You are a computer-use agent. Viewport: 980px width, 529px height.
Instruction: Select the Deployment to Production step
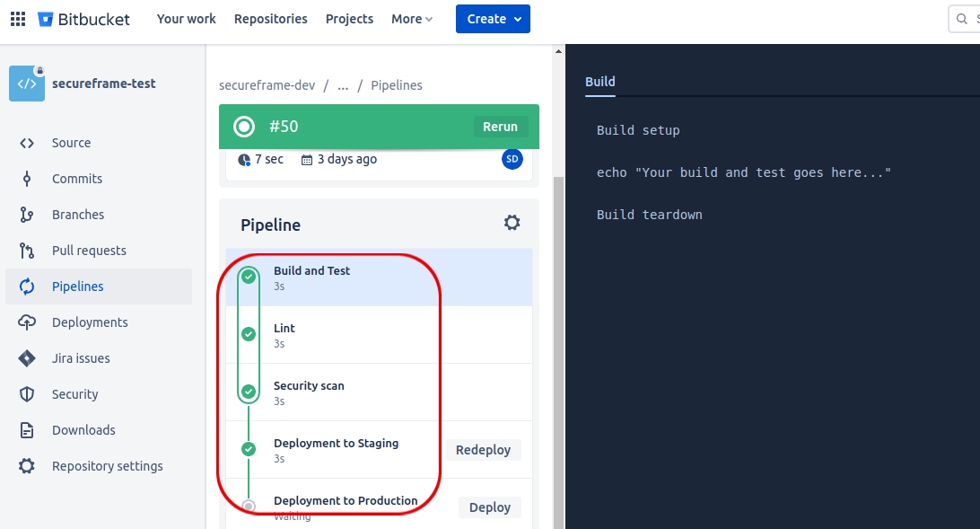tap(379, 504)
